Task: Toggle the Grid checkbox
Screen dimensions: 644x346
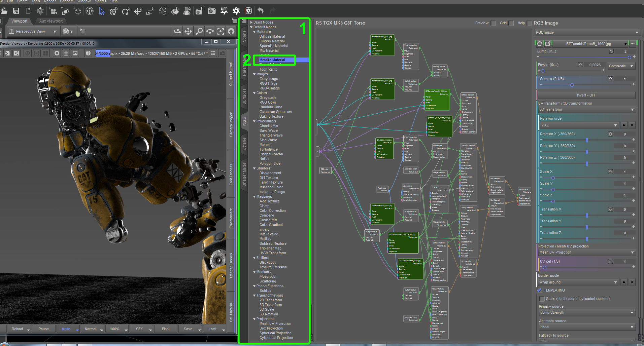Action: pyautogui.click(x=511, y=23)
